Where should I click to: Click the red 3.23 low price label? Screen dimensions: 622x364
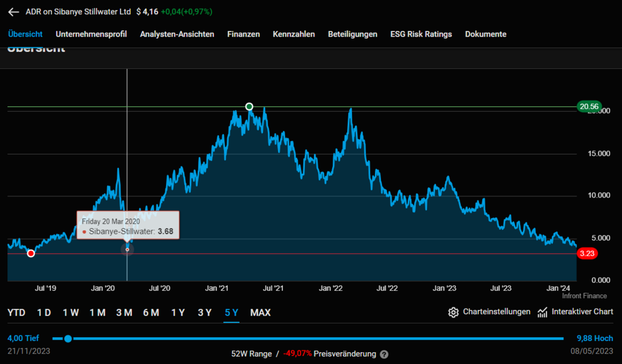click(x=587, y=253)
